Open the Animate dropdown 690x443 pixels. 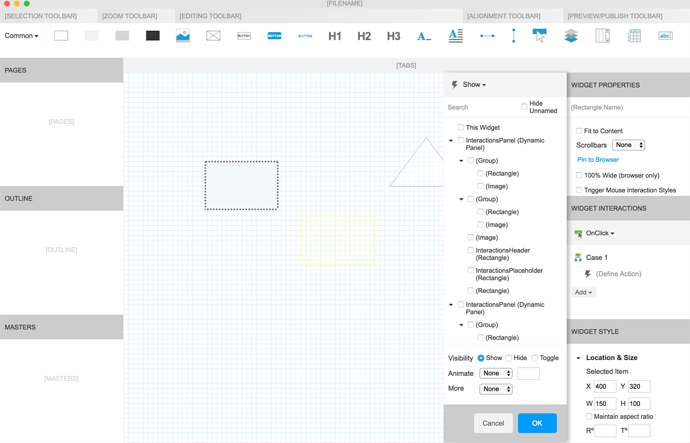pos(495,373)
